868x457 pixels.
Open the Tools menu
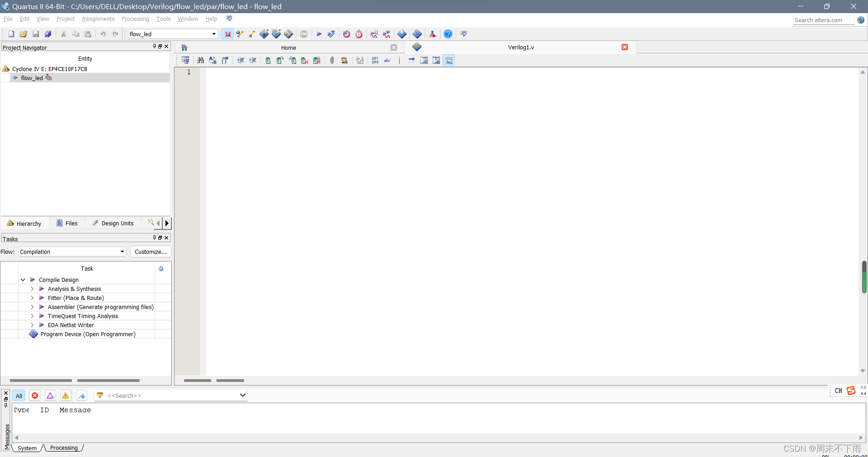pyautogui.click(x=163, y=19)
